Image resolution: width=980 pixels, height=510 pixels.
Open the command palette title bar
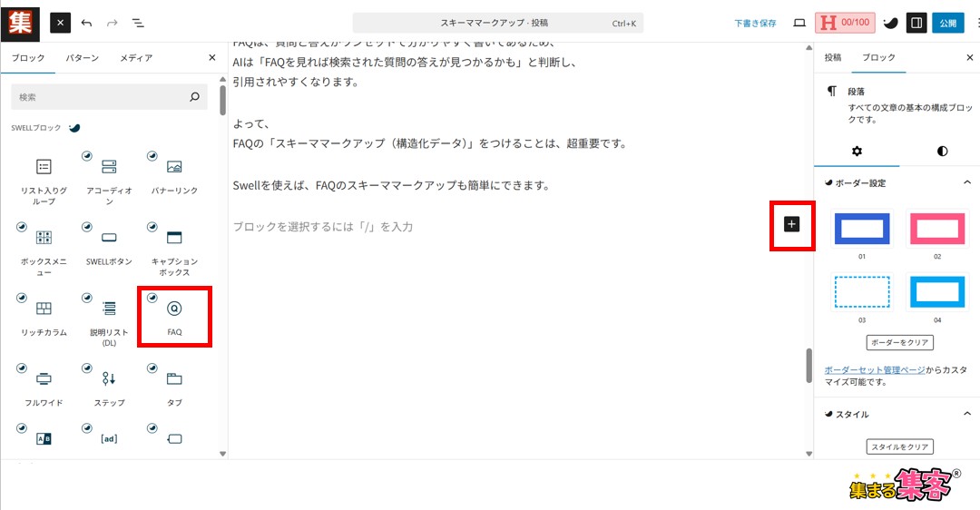497,23
